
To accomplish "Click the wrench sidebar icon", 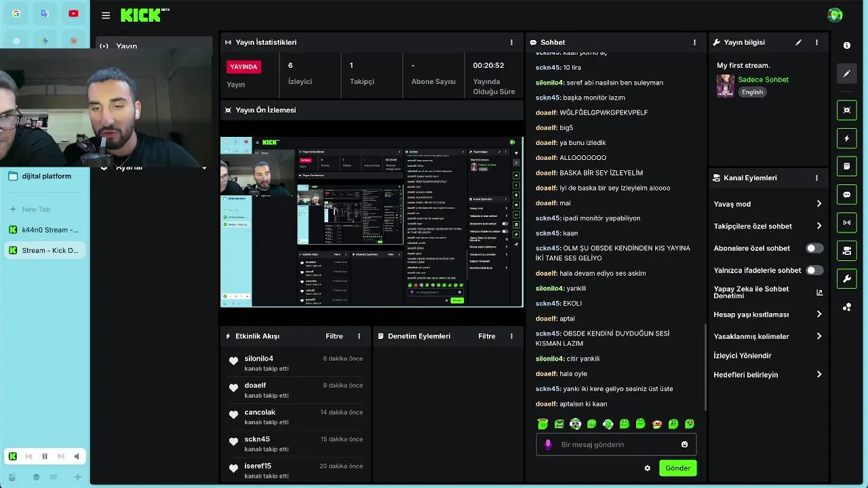I will tap(847, 279).
